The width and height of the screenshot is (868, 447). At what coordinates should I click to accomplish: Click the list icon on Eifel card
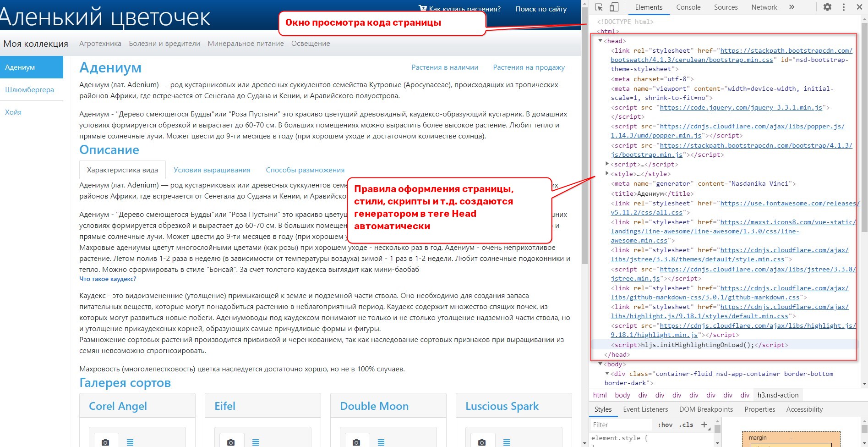click(256, 442)
